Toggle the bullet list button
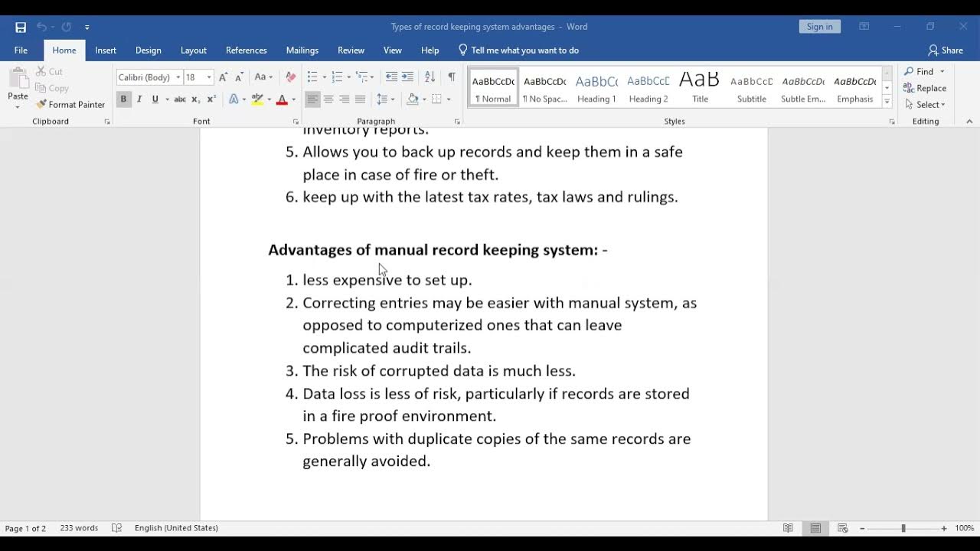 (x=312, y=77)
